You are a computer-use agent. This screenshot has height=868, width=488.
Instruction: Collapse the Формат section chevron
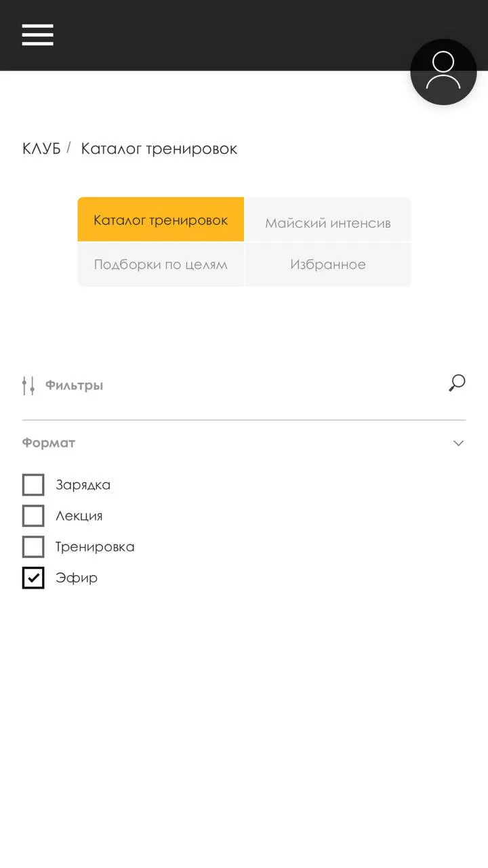coord(459,443)
